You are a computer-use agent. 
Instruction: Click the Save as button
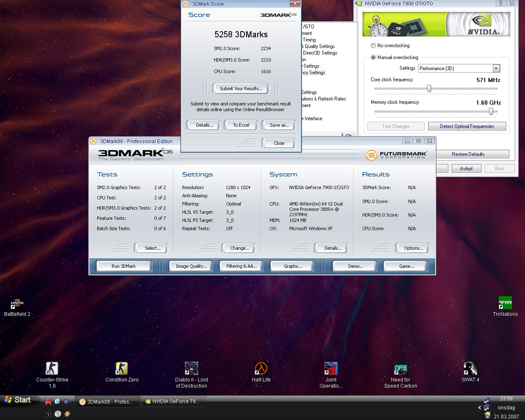click(x=279, y=125)
